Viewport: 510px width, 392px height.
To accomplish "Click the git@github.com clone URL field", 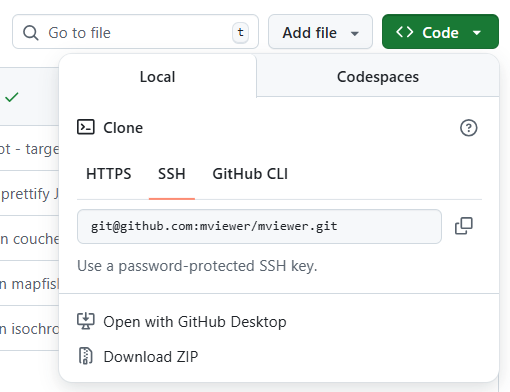I will 259,226.
